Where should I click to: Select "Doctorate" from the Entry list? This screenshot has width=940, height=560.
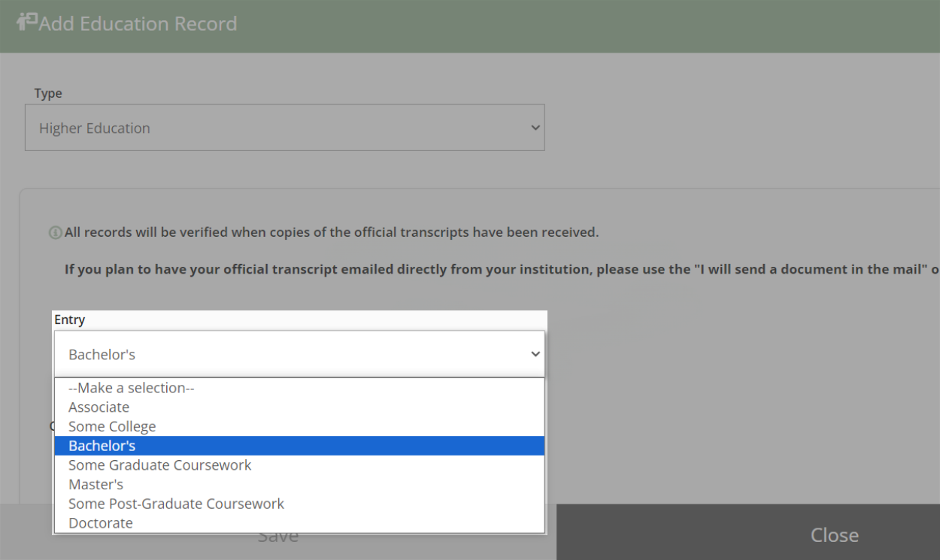100,522
